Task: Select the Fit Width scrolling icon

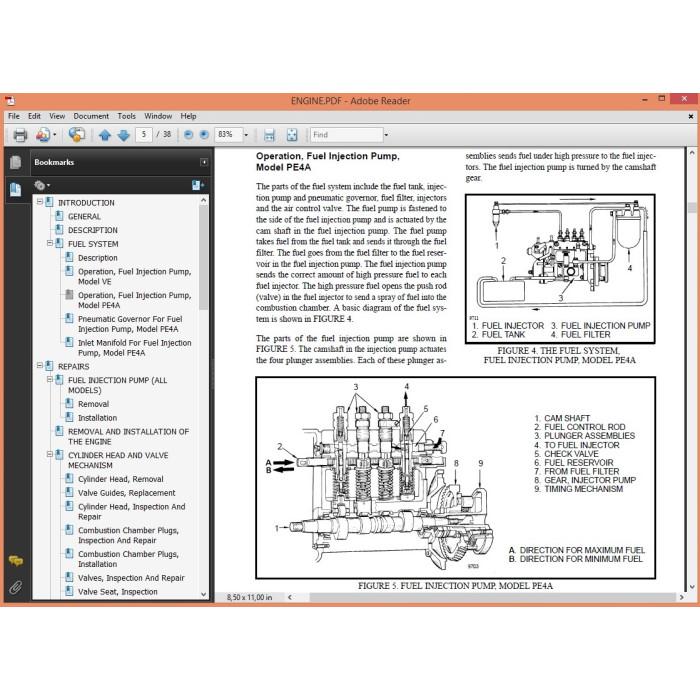Action: click(x=269, y=135)
